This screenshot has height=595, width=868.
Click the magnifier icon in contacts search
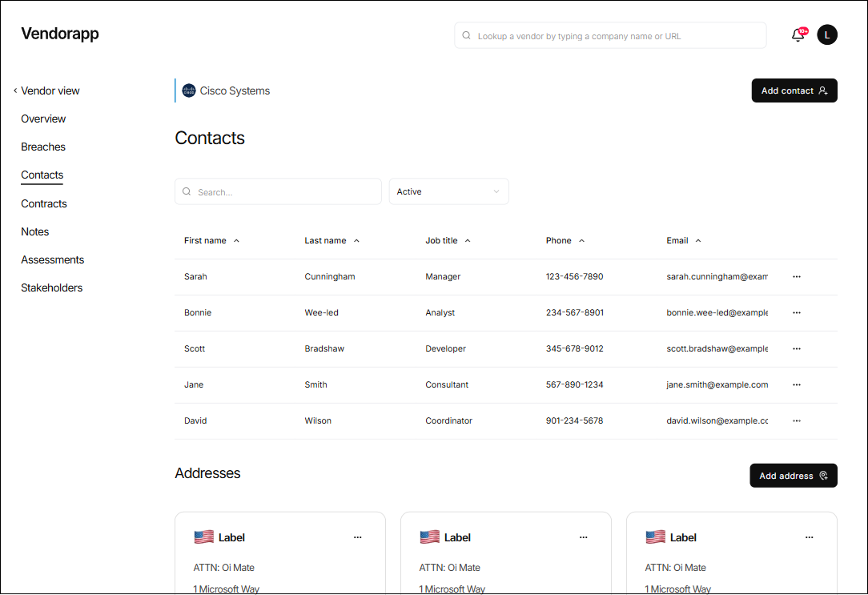point(187,191)
